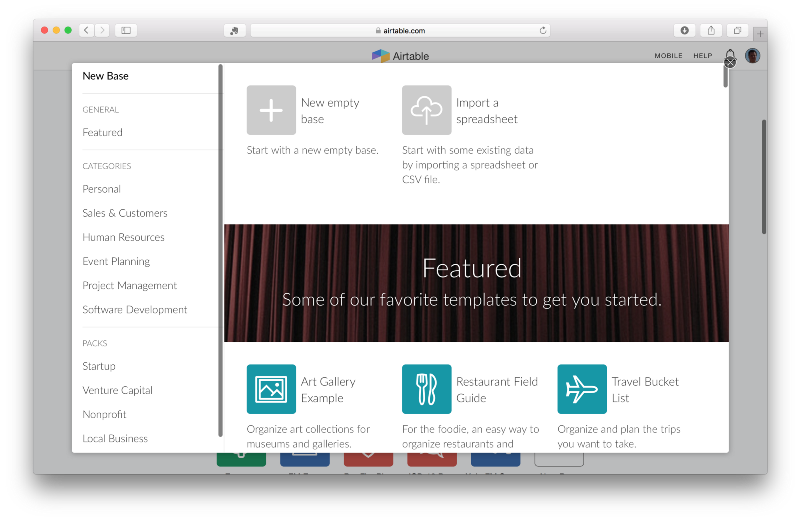Click the New empty base plus icon

[x=271, y=110]
